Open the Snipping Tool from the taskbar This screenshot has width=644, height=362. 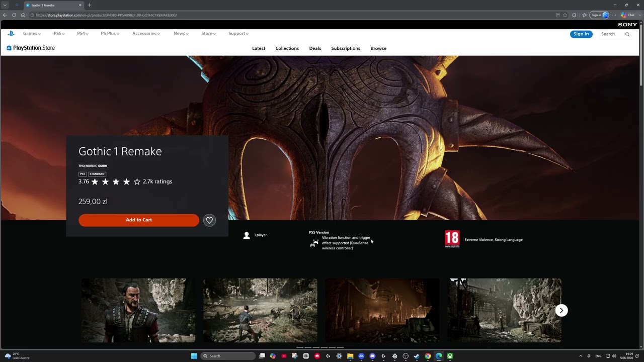click(x=295, y=356)
